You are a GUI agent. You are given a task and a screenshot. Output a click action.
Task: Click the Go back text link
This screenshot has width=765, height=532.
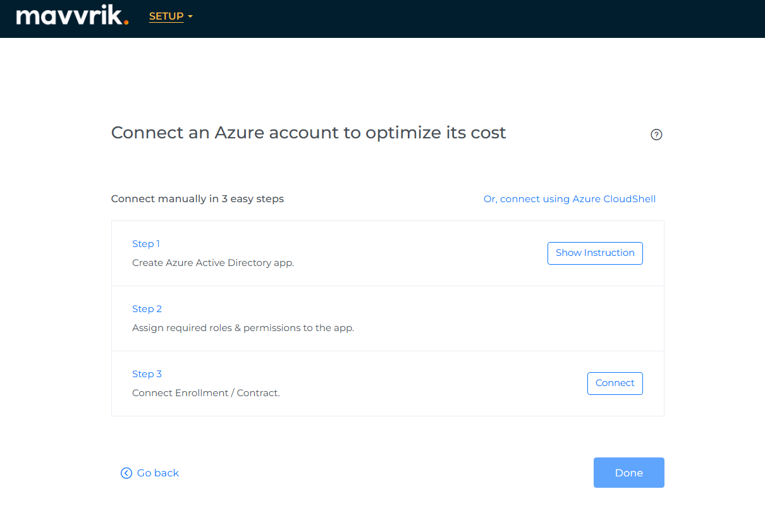(157, 473)
